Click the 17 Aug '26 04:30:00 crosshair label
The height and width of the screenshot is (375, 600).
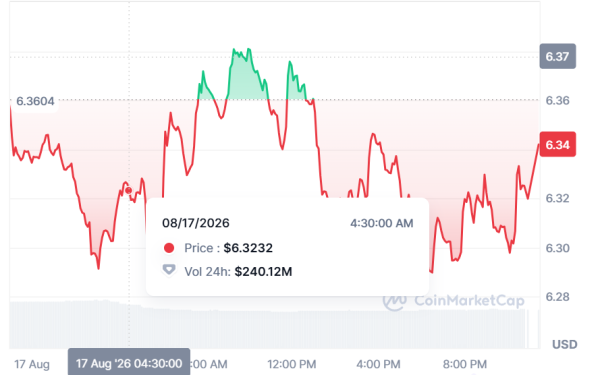point(129,362)
